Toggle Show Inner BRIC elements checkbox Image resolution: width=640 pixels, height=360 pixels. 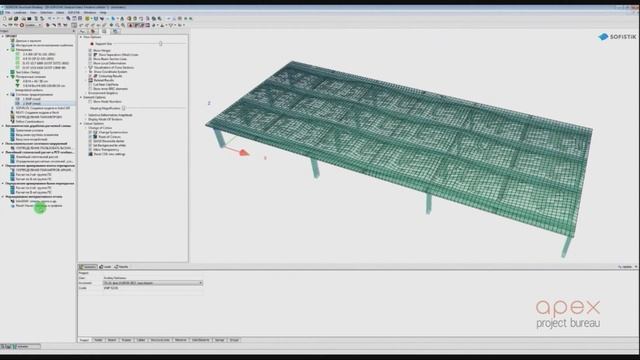pos(90,89)
